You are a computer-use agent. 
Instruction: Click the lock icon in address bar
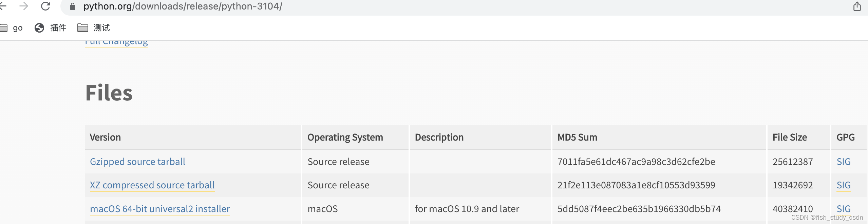click(72, 6)
